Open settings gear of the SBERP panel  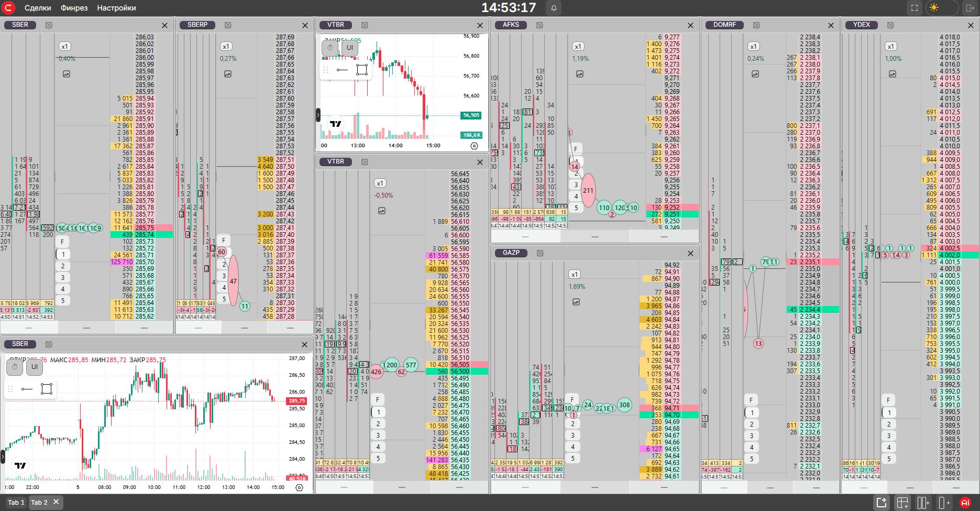[x=228, y=25]
